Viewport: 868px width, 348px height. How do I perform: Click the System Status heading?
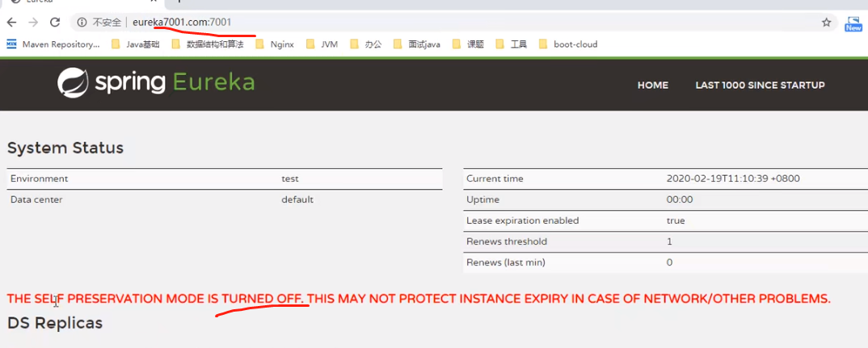point(65,149)
